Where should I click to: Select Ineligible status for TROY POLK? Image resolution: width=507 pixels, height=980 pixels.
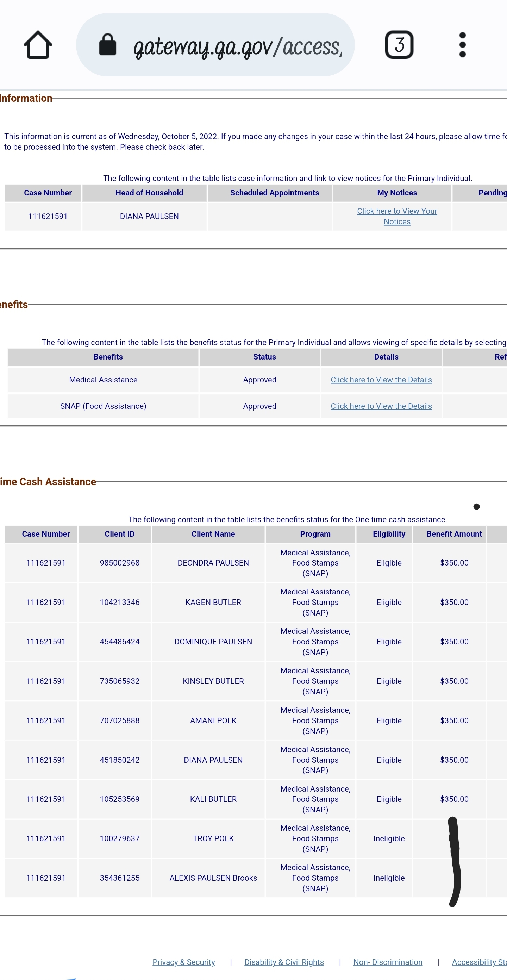coord(389,839)
